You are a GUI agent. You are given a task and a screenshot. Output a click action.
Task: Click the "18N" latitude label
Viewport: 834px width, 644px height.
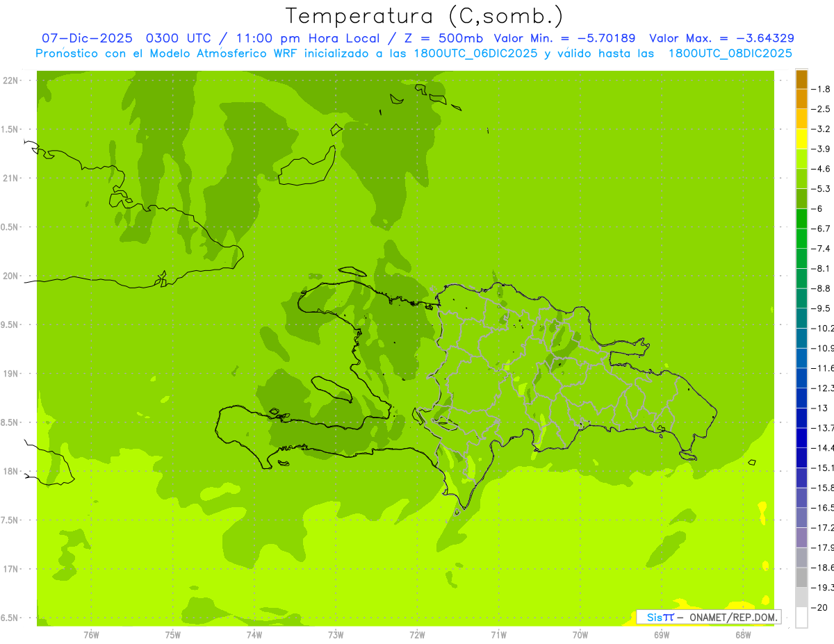click(10, 472)
